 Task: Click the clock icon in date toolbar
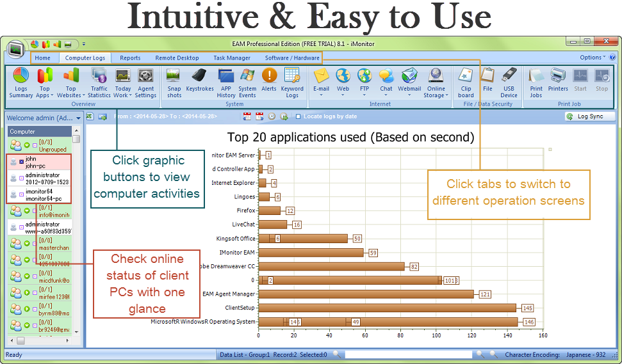[x=272, y=116]
